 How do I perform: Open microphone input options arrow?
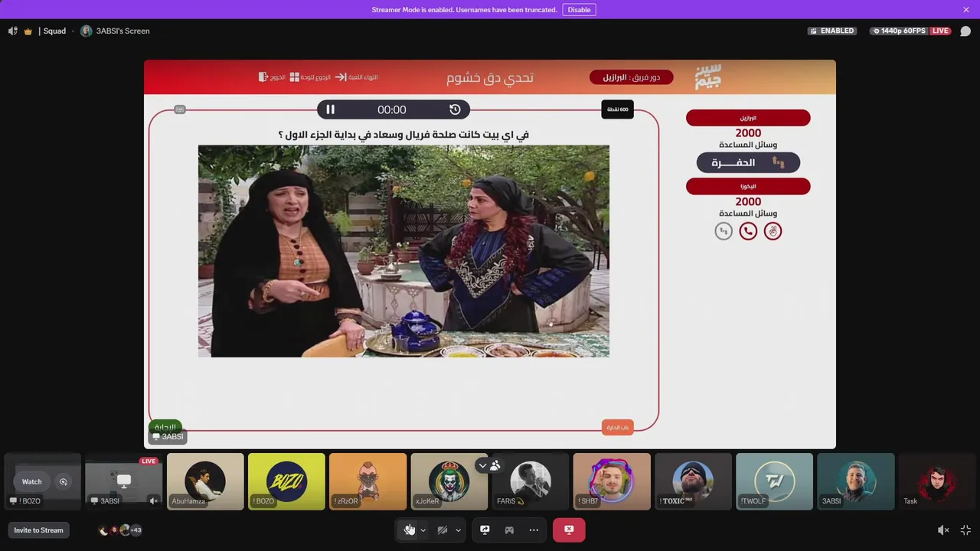(x=423, y=530)
